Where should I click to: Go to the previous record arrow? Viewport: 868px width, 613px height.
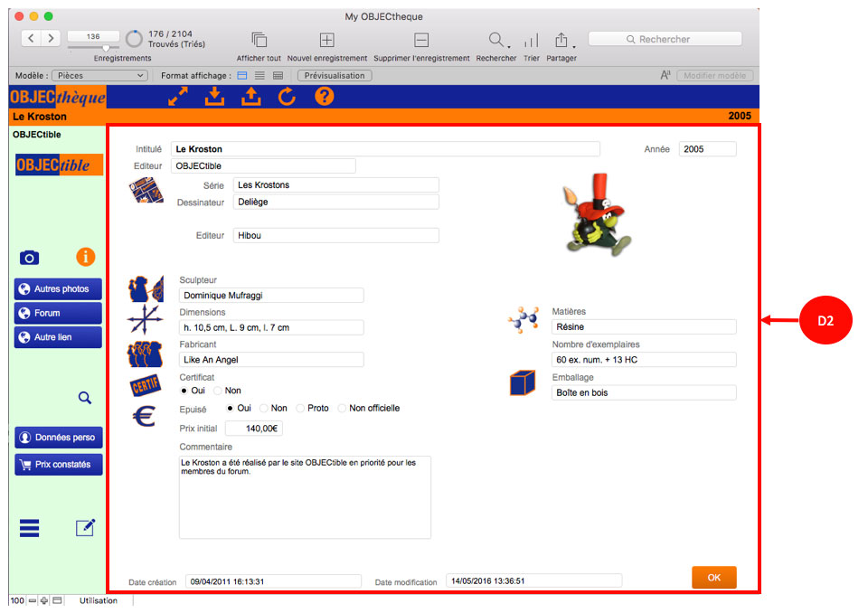[x=32, y=38]
